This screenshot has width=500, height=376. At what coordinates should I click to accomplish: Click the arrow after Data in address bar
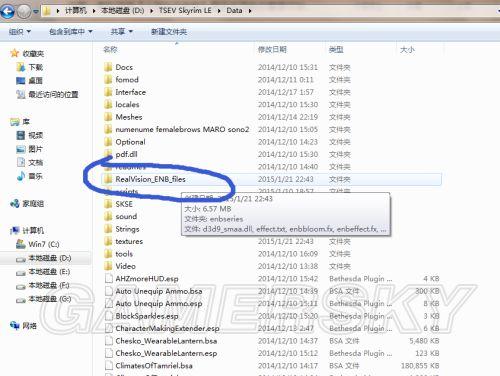coord(250,11)
